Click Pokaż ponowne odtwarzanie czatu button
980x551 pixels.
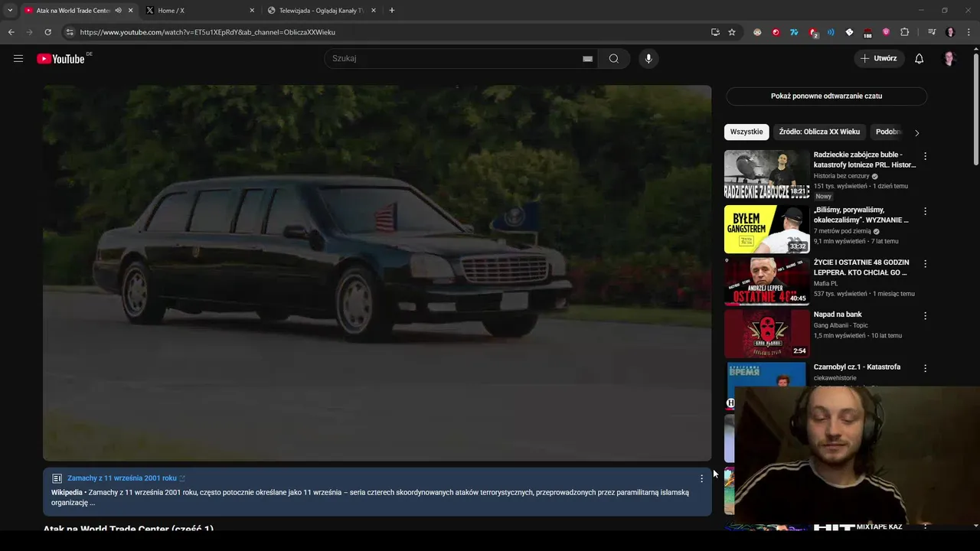(826, 96)
